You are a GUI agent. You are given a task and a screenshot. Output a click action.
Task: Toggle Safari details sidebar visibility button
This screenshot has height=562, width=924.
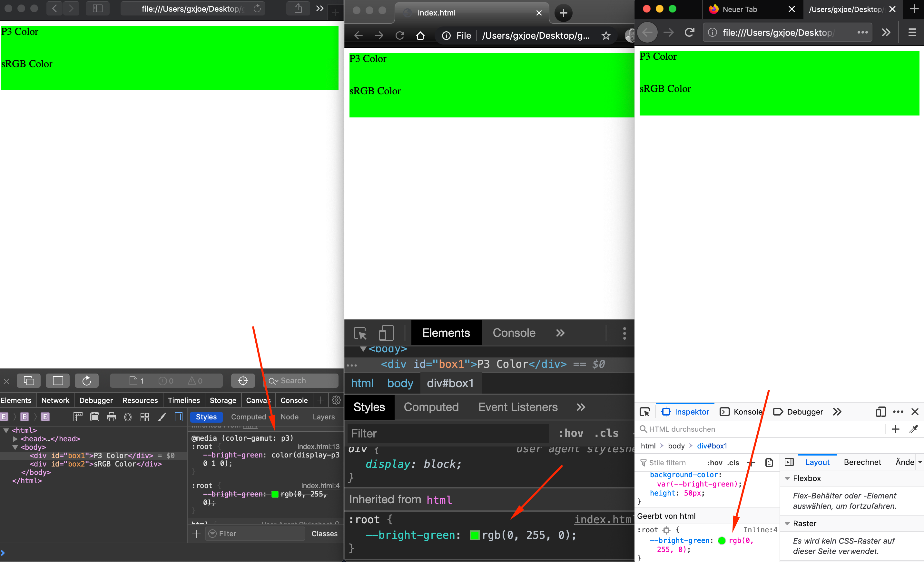pos(179,417)
